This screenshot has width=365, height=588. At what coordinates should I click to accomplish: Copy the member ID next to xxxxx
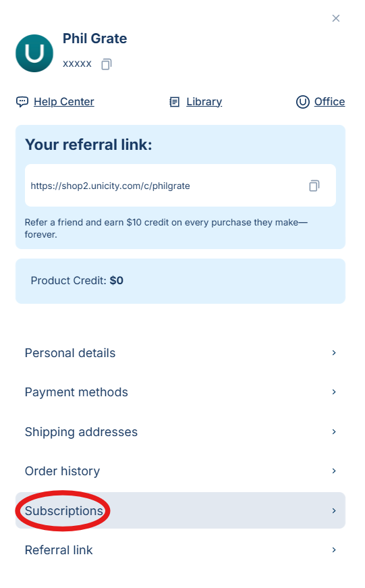(107, 64)
